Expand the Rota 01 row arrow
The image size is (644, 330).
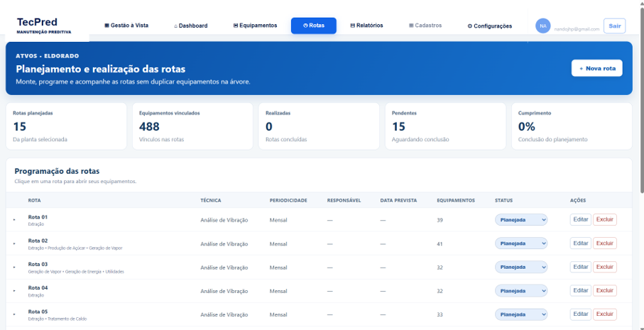point(14,220)
